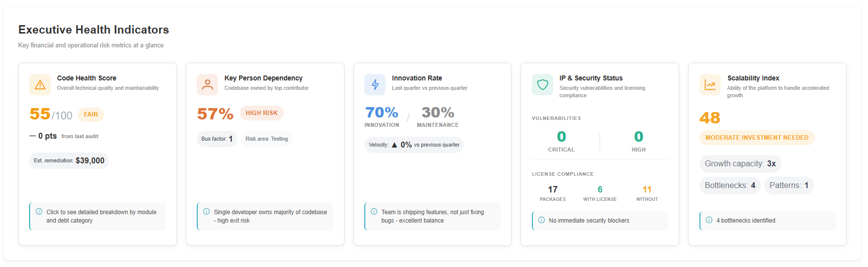The height and width of the screenshot is (267, 868).
Task: Click the Bus factor 1 chip
Action: tap(217, 139)
